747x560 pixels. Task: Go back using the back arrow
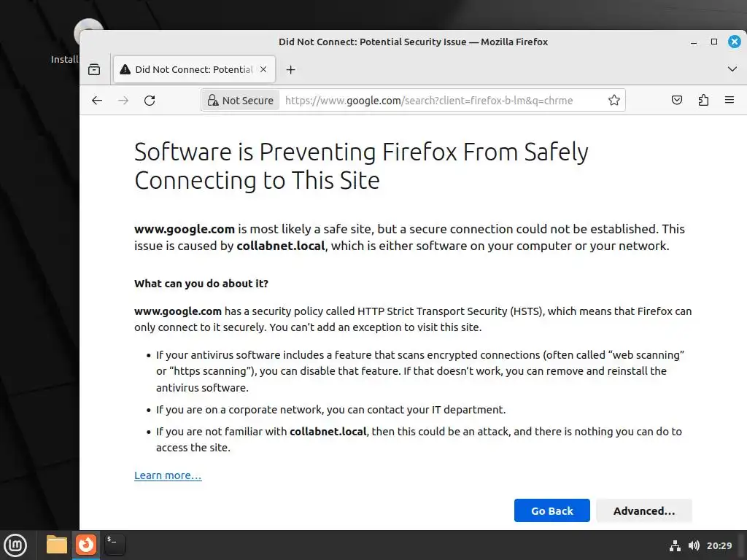[x=97, y=101]
